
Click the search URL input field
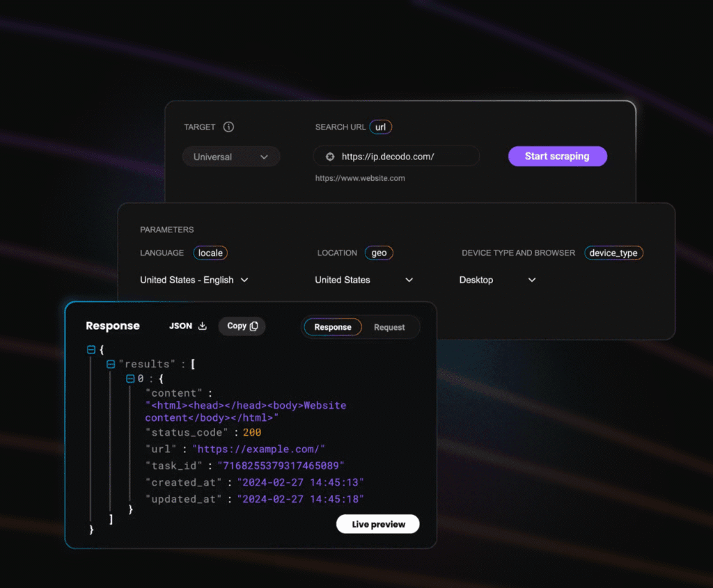[404, 157]
